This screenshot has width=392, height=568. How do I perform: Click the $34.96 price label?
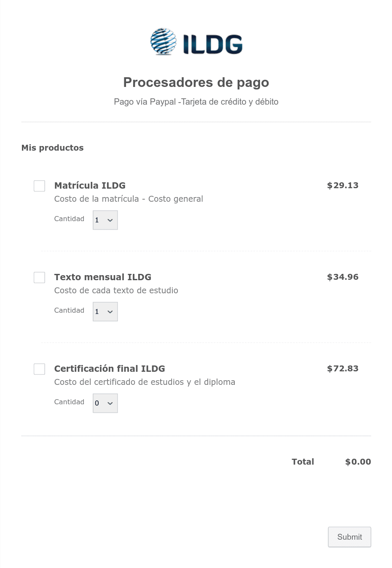click(x=343, y=277)
